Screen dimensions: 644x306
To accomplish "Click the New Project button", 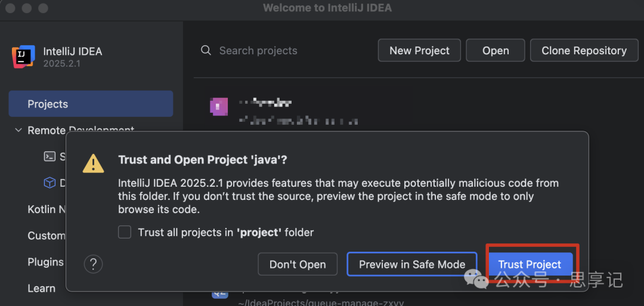I will tap(419, 51).
